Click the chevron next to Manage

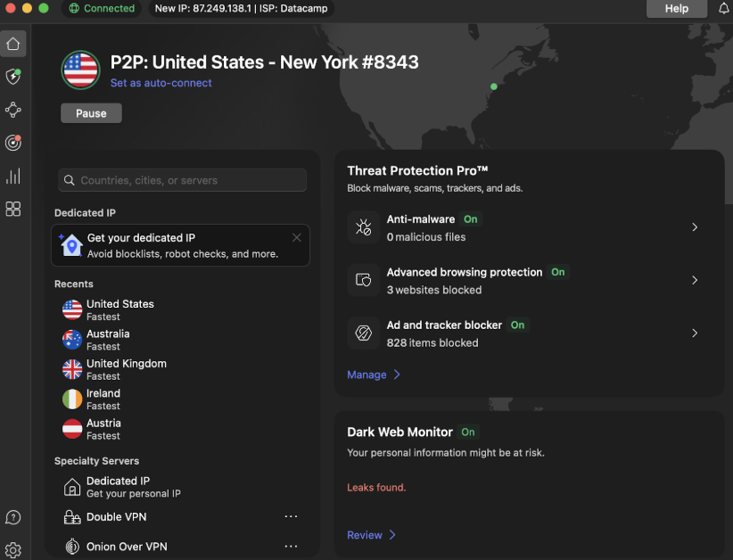pos(397,375)
